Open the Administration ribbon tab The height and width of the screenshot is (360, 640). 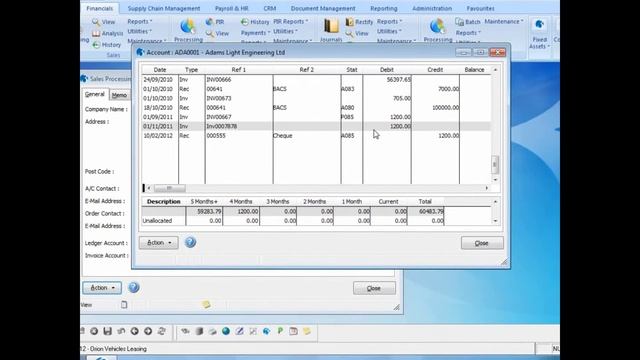(432, 8)
